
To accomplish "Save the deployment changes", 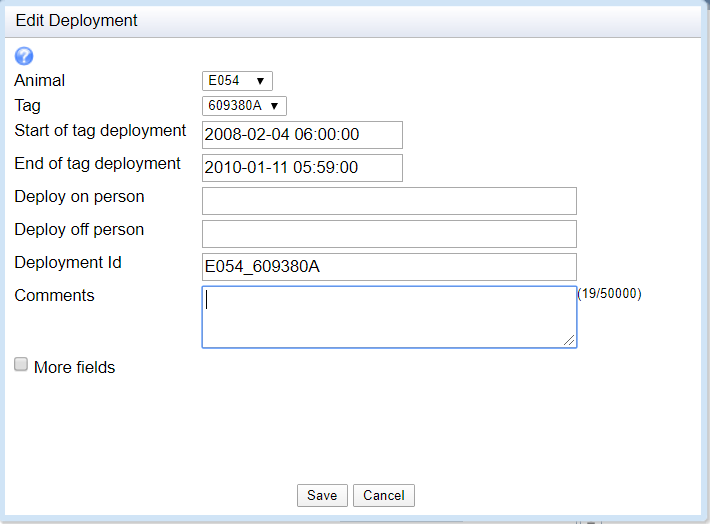I will click(x=322, y=495).
